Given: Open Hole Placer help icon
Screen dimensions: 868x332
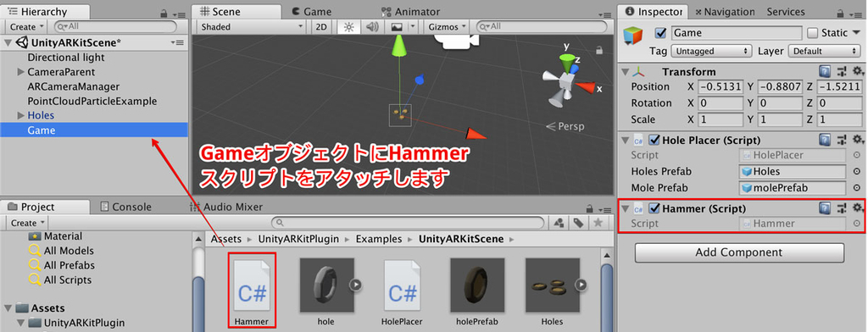Looking at the screenshot, I should tap(824, 140).
